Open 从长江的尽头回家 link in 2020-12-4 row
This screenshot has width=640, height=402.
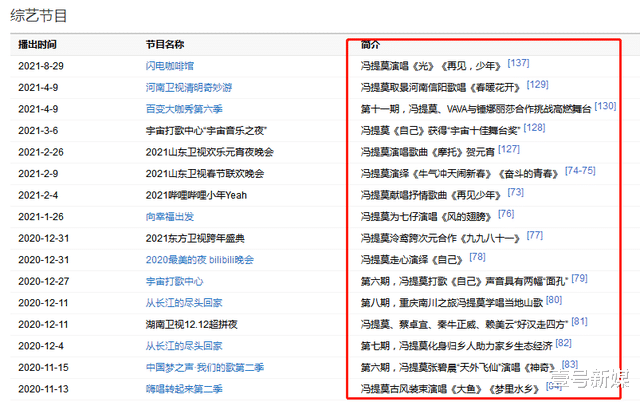point(184,346)
